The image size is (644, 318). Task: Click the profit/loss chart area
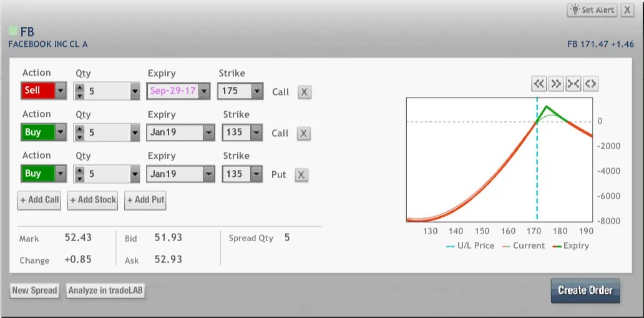[499, 159]
